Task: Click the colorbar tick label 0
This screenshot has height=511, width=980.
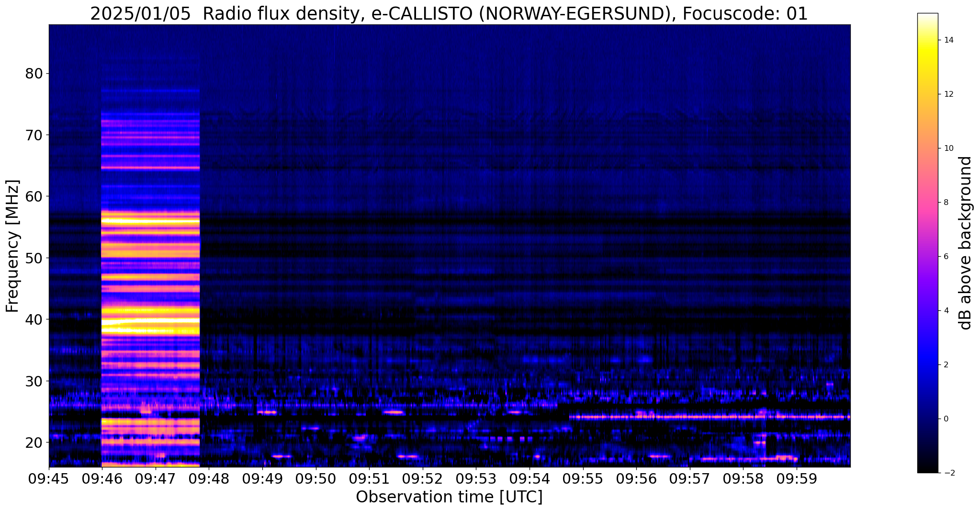Action: point(946,419)
